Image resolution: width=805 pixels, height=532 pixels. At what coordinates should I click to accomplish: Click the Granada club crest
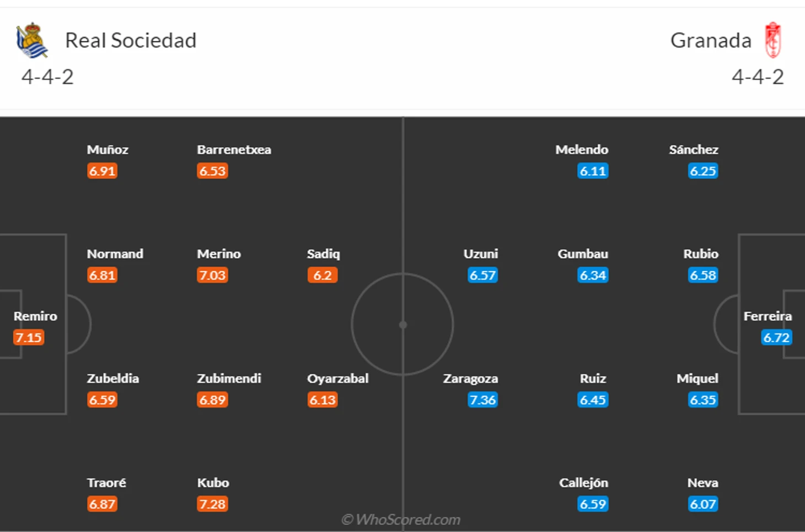click(x=772, y=40)
